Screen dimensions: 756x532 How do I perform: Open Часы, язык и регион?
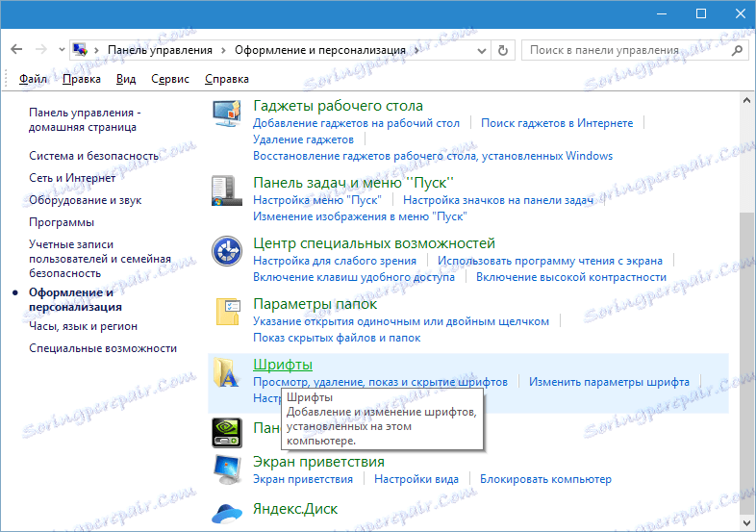[83, 326]
